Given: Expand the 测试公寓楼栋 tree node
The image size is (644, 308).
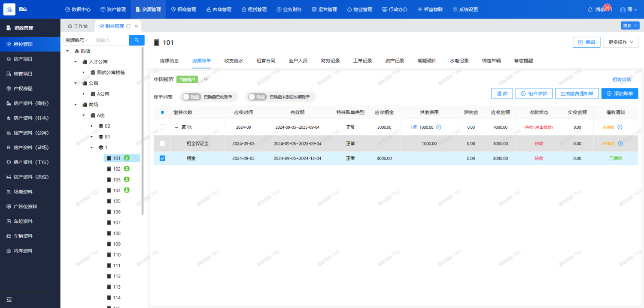Looking at the screenshot, I should (84, 72).
